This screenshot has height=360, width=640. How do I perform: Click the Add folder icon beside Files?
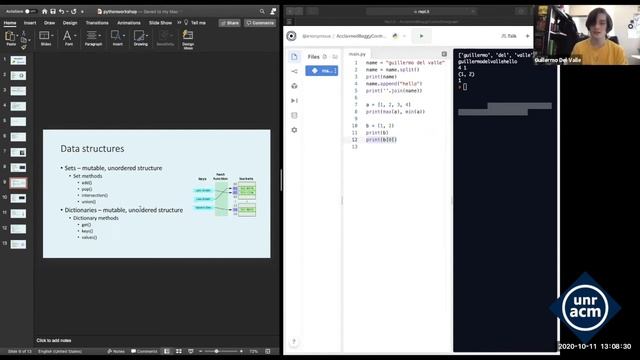coord(335,57)
